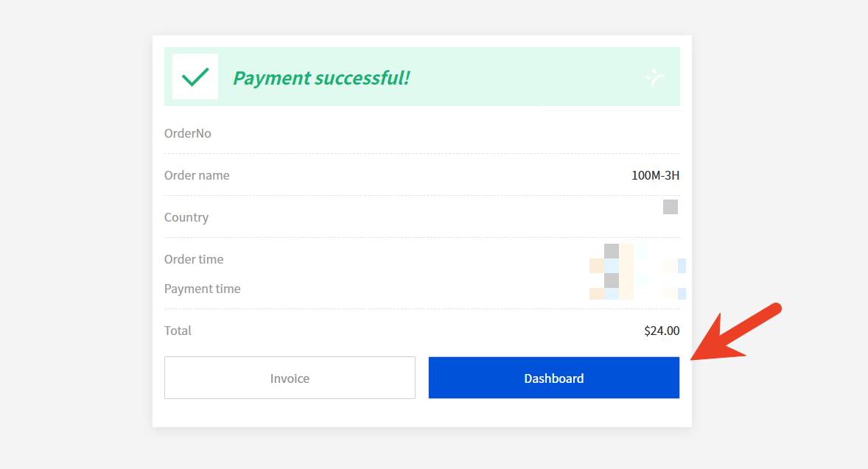Image resolution: width=868 pixels, height=469 pixels.
Task: Click the Country label
Action: pyautogui.click(x=186, y=217)
